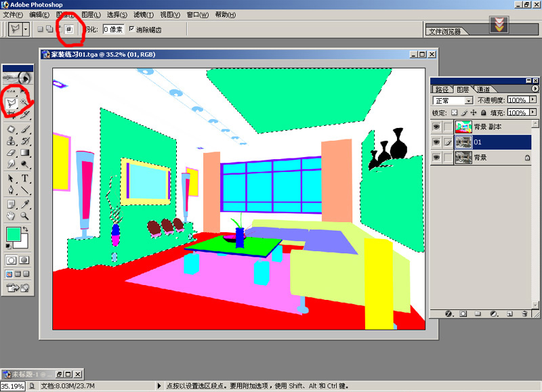Hide the 背景 副本 layer
The image size is (542, 392).
click(436, 127)
